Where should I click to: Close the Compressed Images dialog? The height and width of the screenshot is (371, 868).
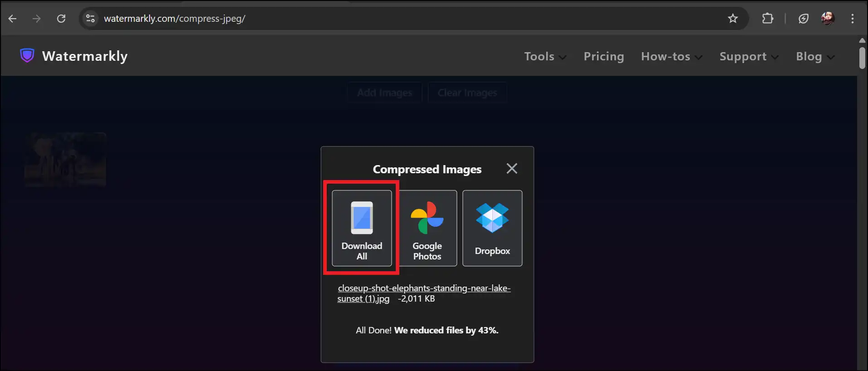tap(512, 169)
